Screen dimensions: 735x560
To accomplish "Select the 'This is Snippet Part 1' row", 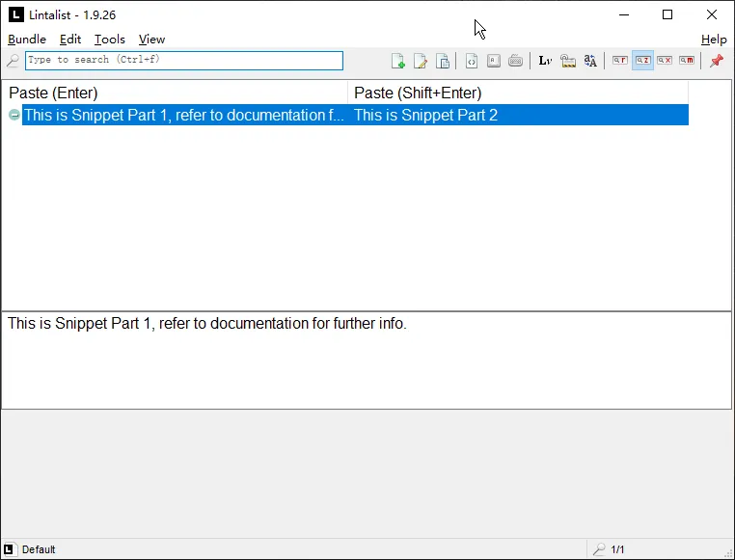I will pyautogui.click(x=355, y=116).
